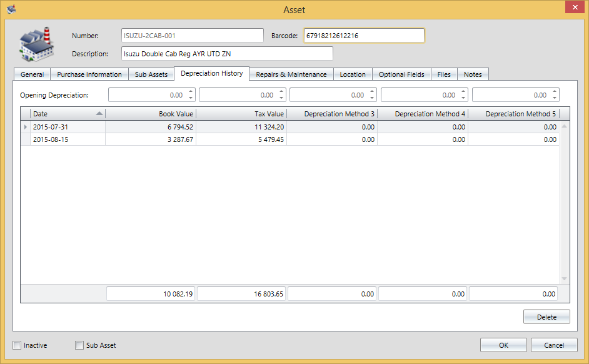This screenshot has height=364, width=589.
Task: Decrease the second Opening Depreciation value
Action: pos(281,98)
